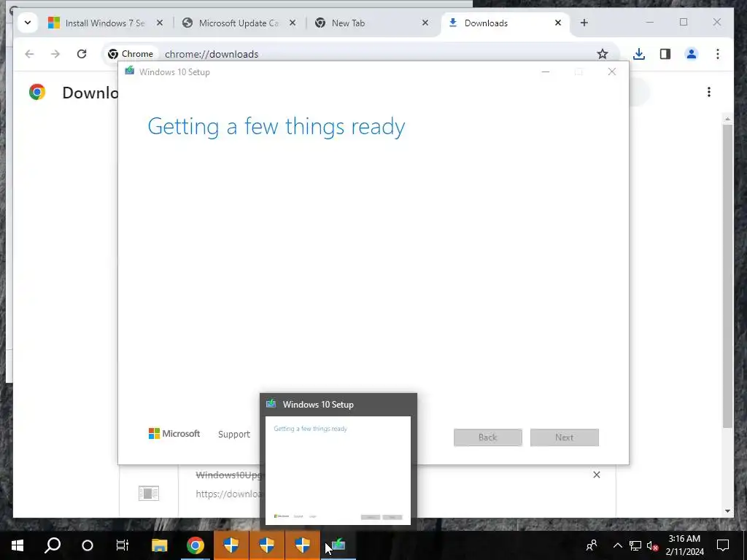Click the Windows 10 Setup title bar icon
The width and height of the screenshot is (747, 560).
point(130,71)
